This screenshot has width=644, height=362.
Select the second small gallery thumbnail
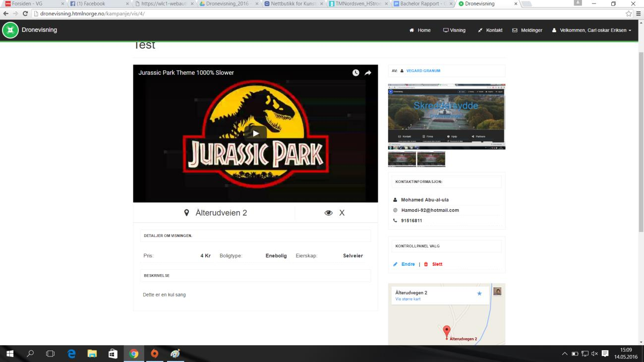[x=431, y=159]
